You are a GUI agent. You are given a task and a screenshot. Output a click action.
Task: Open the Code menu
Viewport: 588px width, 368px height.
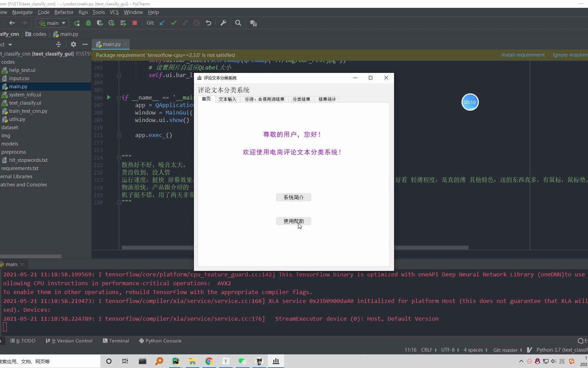44,12
